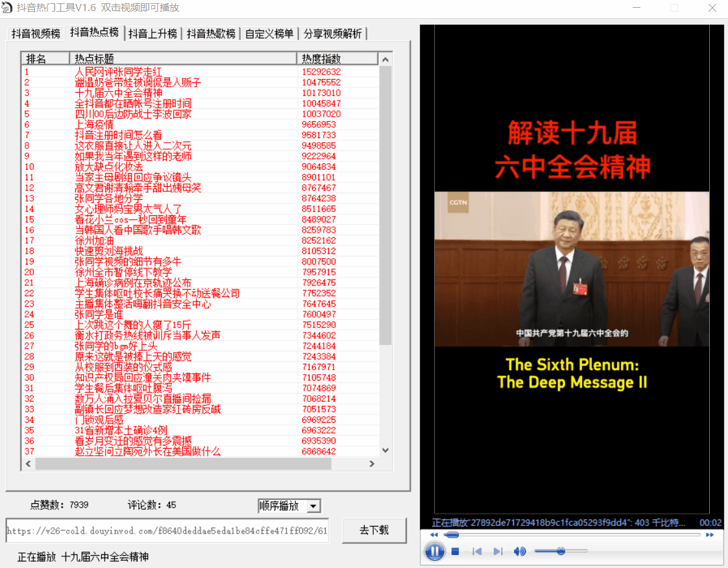Adjust the volume slider in the player
The image size is (728, 568).
tap(561, 551)
